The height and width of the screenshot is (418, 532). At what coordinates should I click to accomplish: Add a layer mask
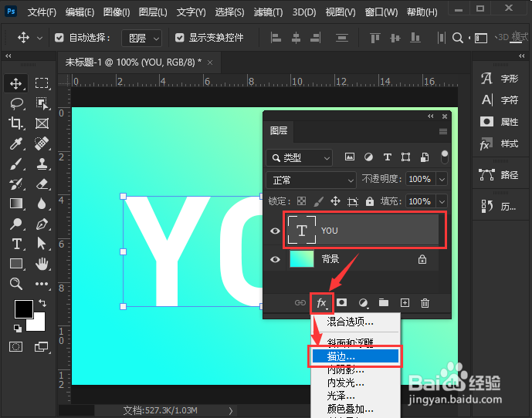pos(341,302)
